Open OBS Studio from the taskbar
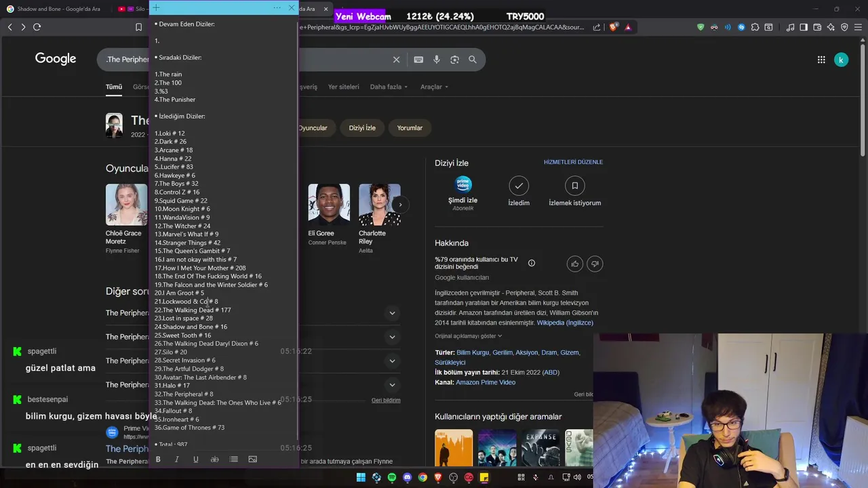Viewport: 868px width, 488px height. [453, 477]
